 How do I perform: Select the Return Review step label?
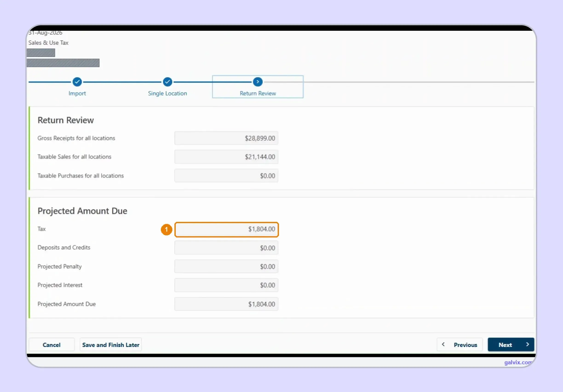click(258, 93)
